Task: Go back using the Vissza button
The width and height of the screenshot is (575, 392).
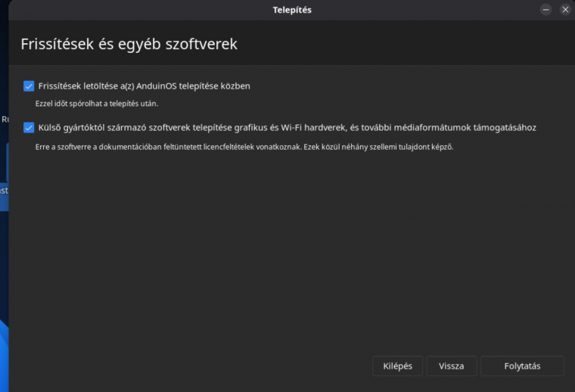Action: click(452, 366)
